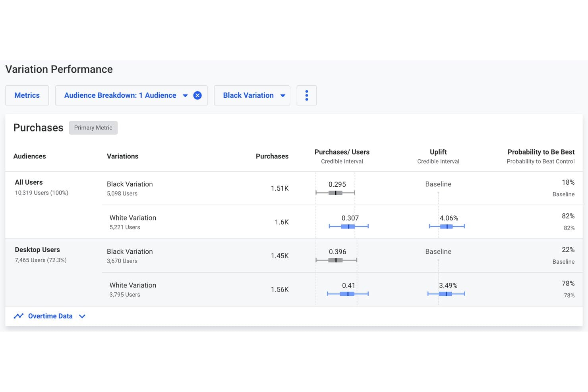Click the Purchases column header
This screenshot has height=392, width=588.
click(272, 156)
